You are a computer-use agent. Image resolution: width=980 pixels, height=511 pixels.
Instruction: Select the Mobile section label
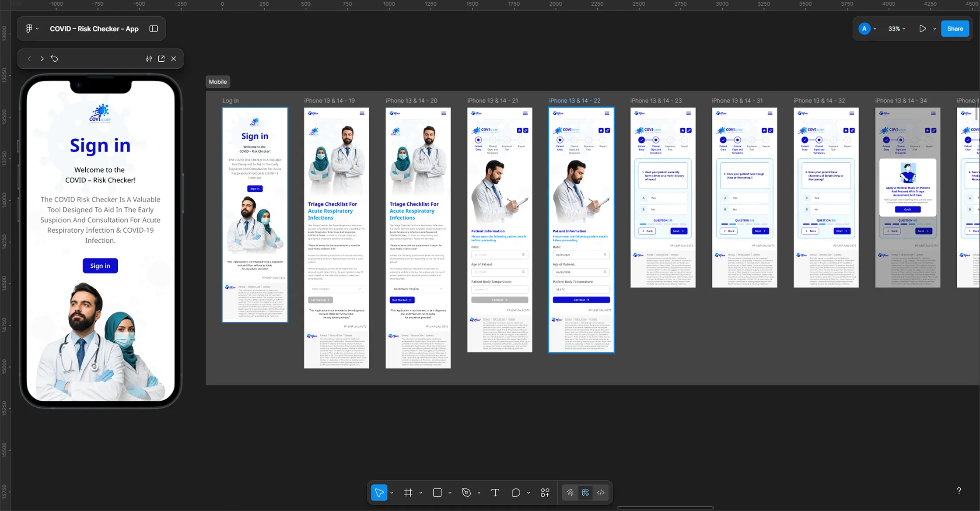[x=217, y=82]
